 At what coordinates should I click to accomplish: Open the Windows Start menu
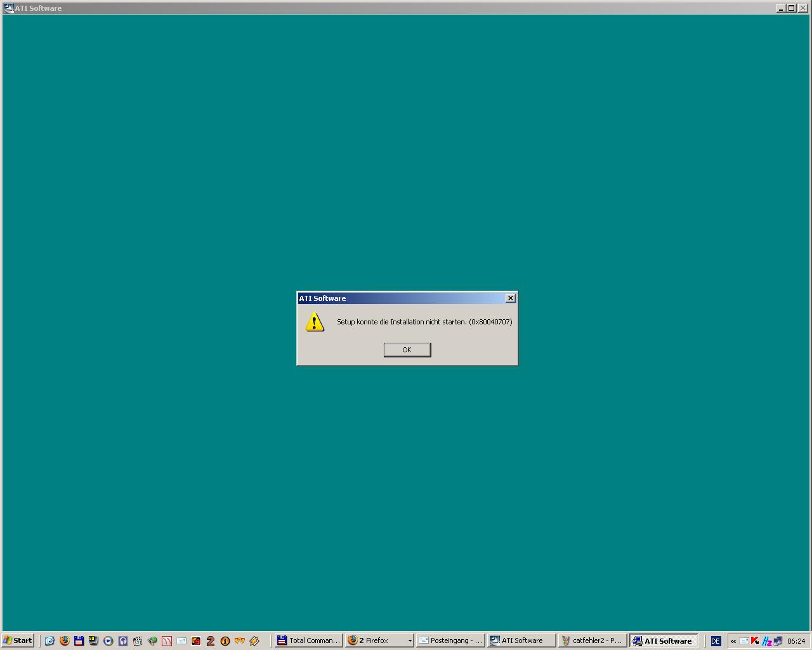18,640
